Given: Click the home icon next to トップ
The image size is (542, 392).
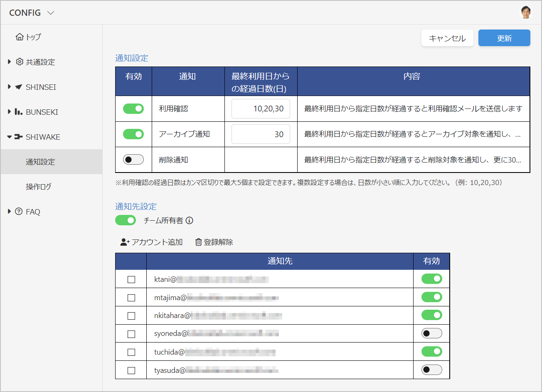Looking at the screenshot, I should click(20, 37).
